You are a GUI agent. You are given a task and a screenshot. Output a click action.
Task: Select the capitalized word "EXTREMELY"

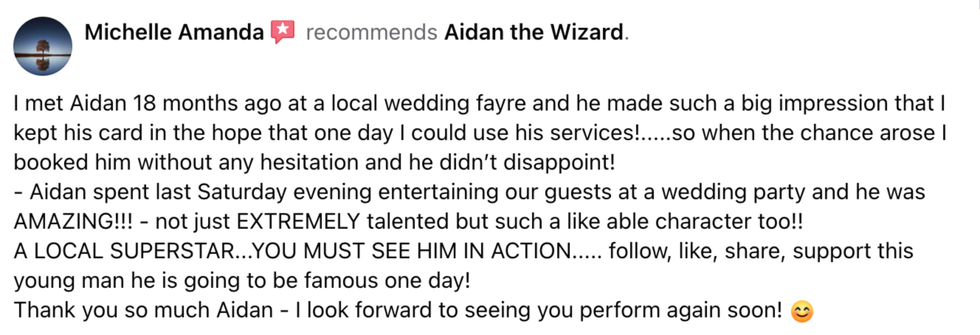click(298, 222)
